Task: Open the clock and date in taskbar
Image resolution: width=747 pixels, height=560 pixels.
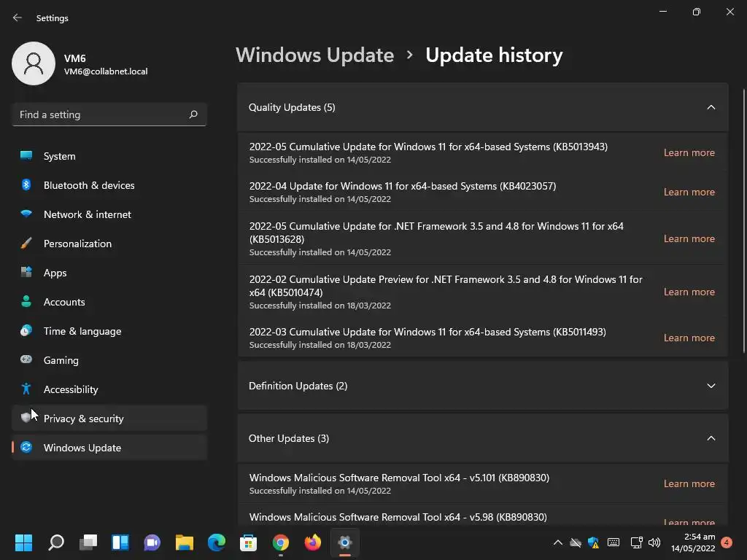Action: click(693, 542)
